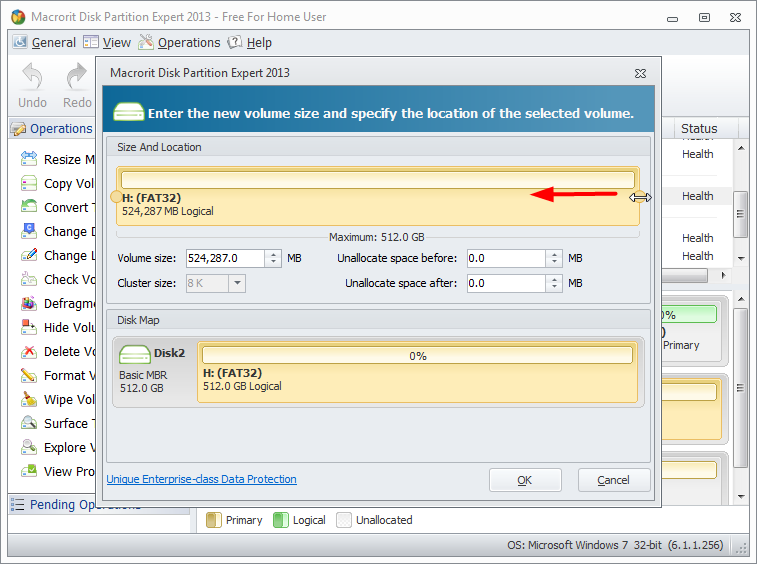Click the Unallocate space after field
Viewport: 757px width, 564px height.
pyautogui.click(x=506, y=283)
